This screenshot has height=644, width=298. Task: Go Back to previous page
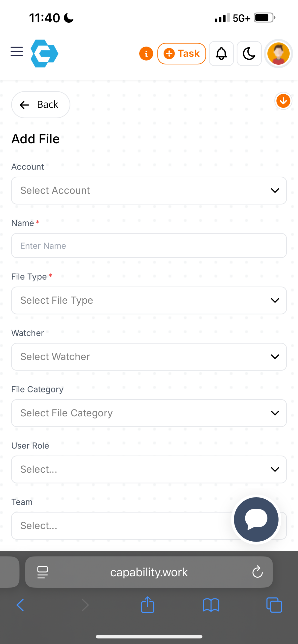pyautogui.click(x=40, y=105)
